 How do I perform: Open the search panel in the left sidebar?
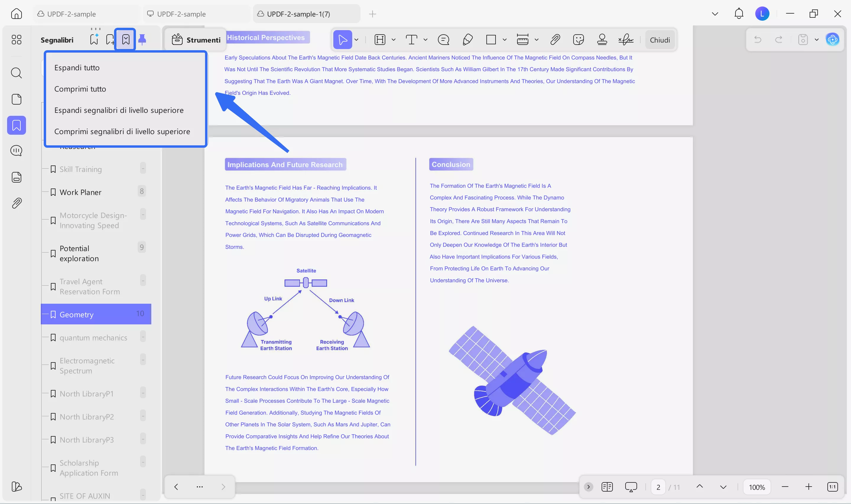pos(16,73)
